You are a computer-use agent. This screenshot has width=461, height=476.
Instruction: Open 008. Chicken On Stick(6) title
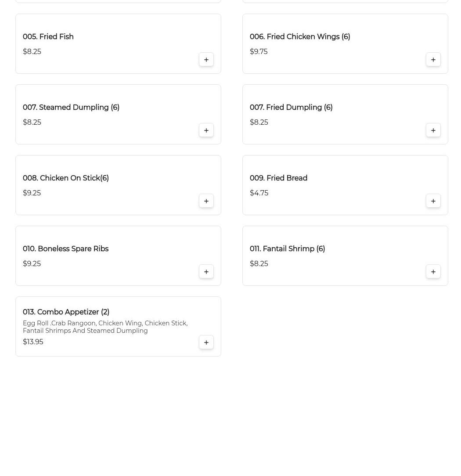(66, 178)
